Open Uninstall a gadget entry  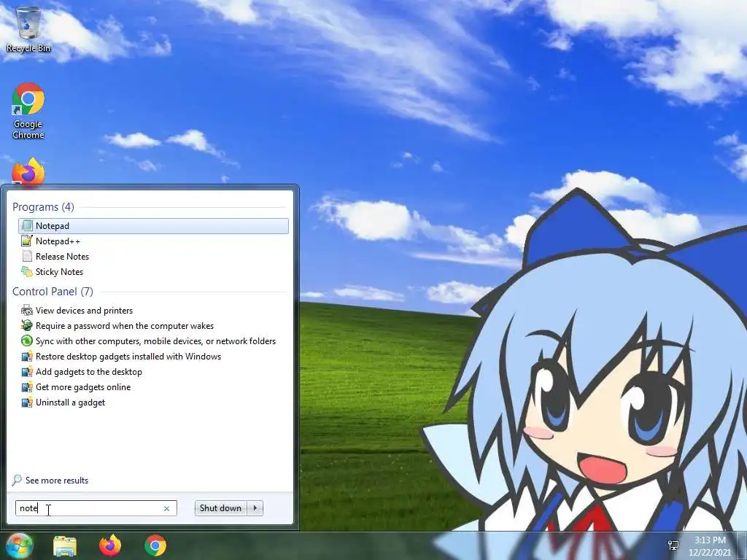pyautogui.click(x=70, y=402)
